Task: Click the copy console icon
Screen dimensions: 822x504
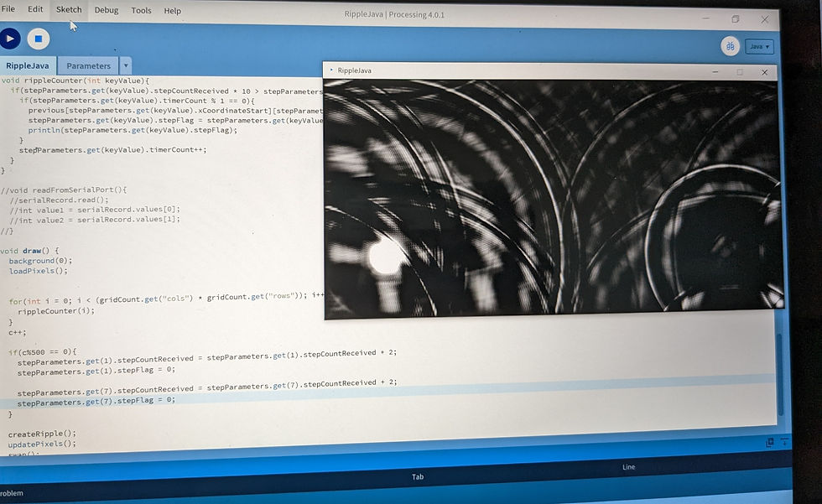Action: pyautogui.click(x=770, y=442)
